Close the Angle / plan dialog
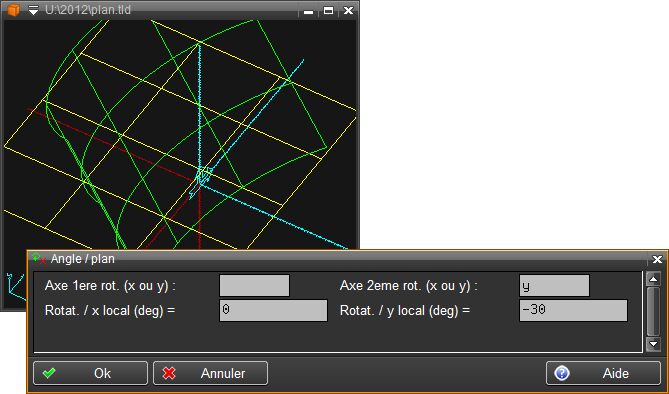This screenshot has width=669, height=394. point(657,259)
